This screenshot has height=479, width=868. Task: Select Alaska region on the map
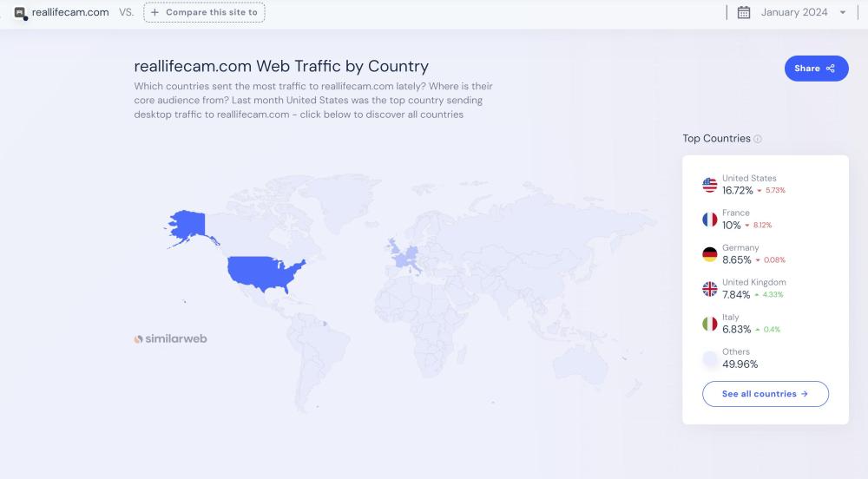pyautogui.click(x=186, y=225)
